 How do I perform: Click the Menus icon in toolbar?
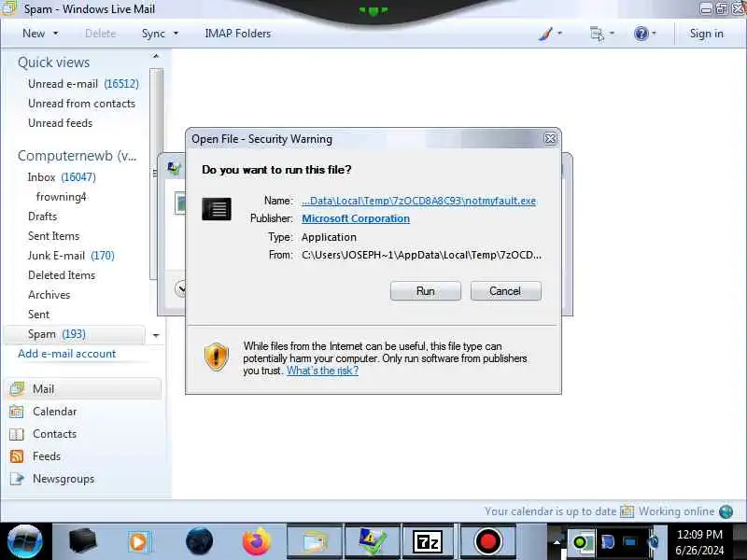coord(597,34)
